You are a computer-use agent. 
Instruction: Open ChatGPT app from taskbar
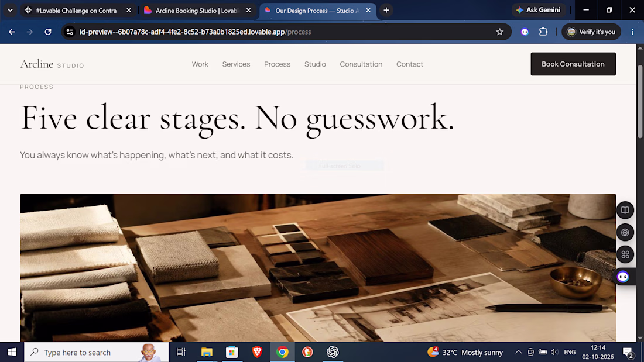(333, 352)
